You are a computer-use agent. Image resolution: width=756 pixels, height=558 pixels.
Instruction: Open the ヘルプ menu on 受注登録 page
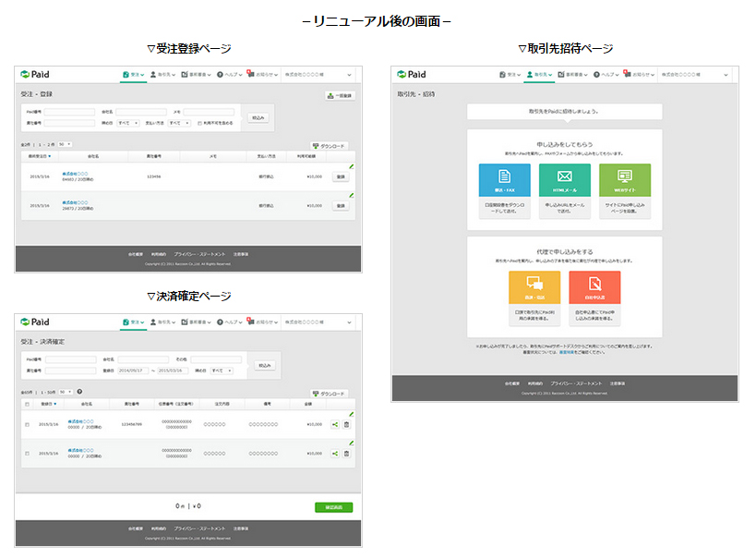[x=230, y=74]
